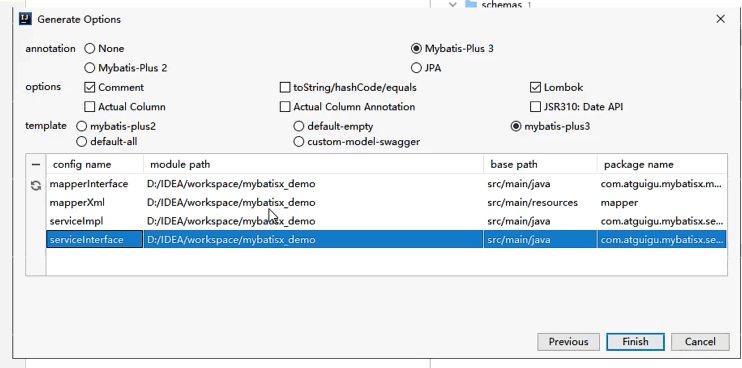Select mybatis-plus2 template
Viewport: 742px width, 368px height.
[116, 126]
